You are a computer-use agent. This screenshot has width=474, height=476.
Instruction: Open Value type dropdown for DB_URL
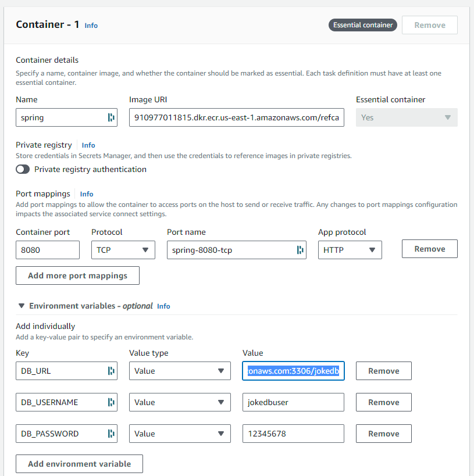click(x=179, y=371)
